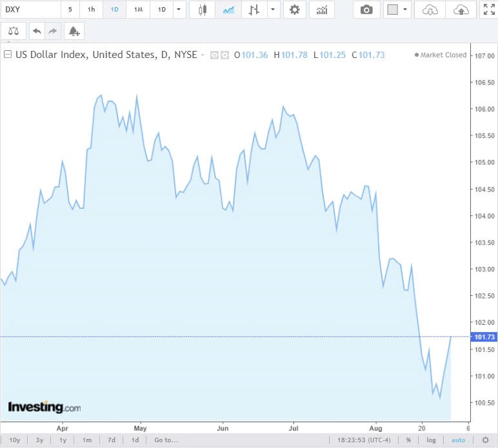Screen dimensions: 498x448
Task: Click the US Dollar Index legend title
Action: pyautogui.click(x=106, y=55)
